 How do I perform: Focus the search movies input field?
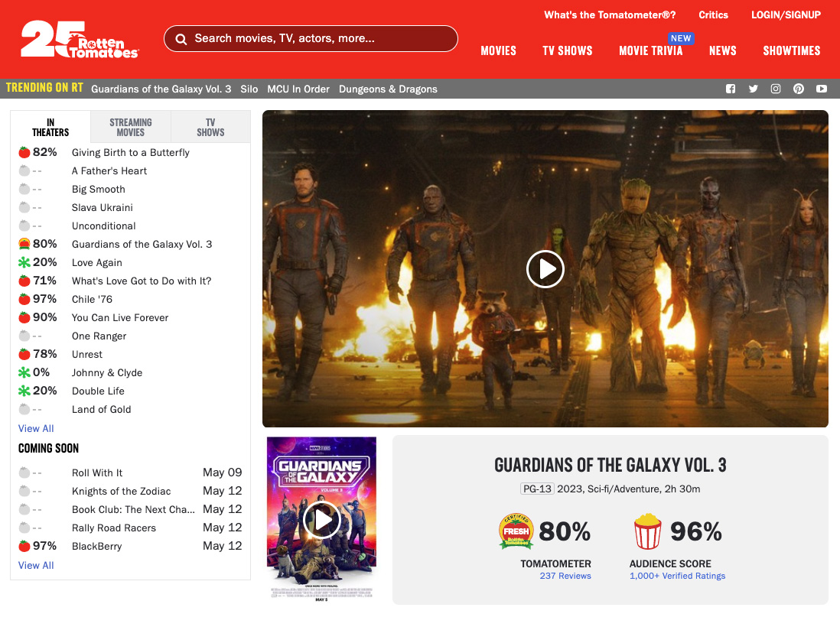point(321,38)
